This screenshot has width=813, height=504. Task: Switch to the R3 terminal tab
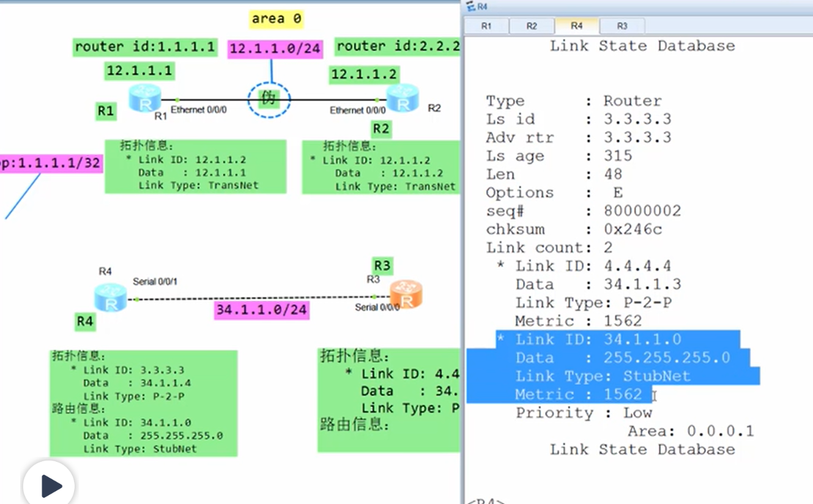[x=622, y=26]
